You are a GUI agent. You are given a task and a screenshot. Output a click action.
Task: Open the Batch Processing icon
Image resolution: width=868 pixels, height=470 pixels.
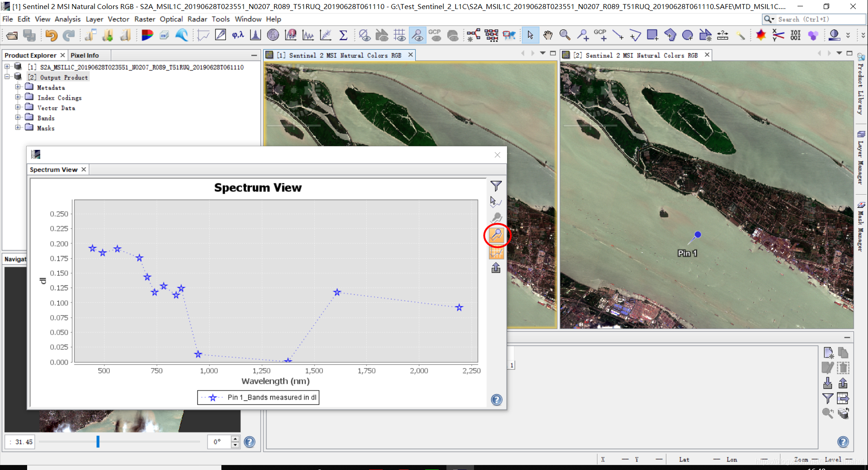[491, 35]
